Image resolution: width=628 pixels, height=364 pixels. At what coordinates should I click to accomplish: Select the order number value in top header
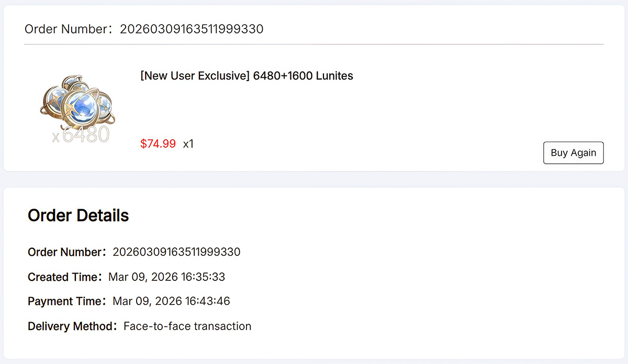(x=192, y=29)
